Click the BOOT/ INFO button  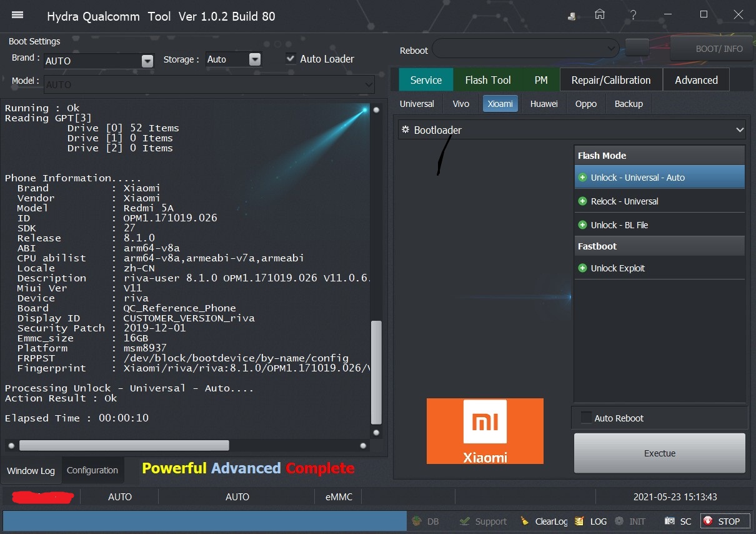712,48
